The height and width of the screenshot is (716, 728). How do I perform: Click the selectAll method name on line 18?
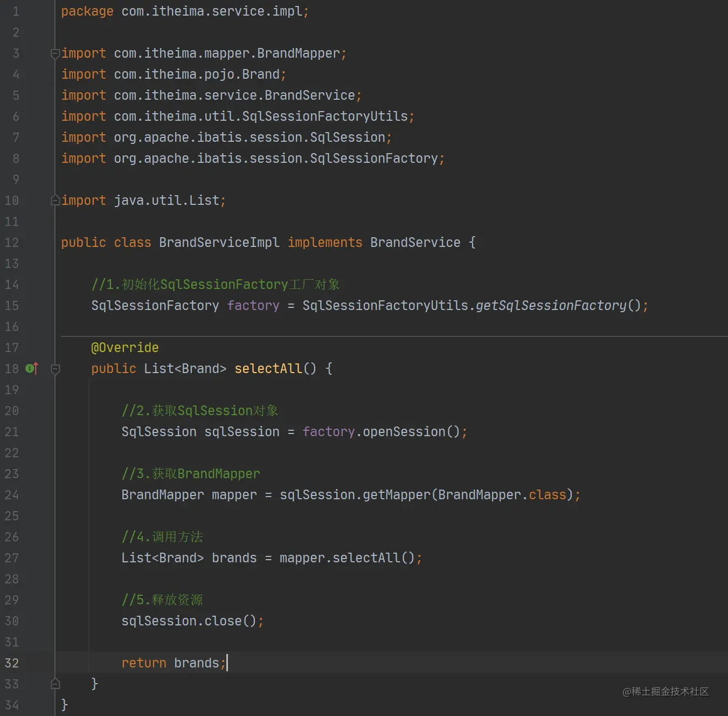pos(268,369)
